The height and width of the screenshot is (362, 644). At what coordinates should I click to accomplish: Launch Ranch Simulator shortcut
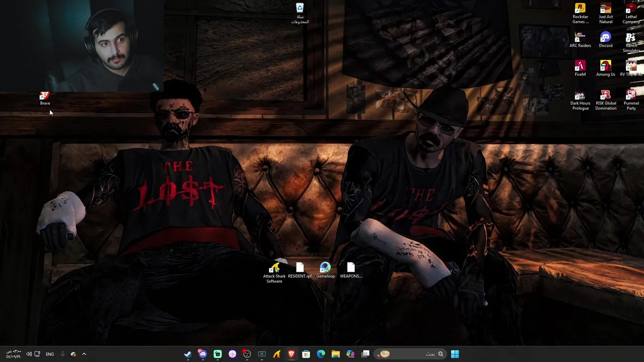[x=631, y=43]
